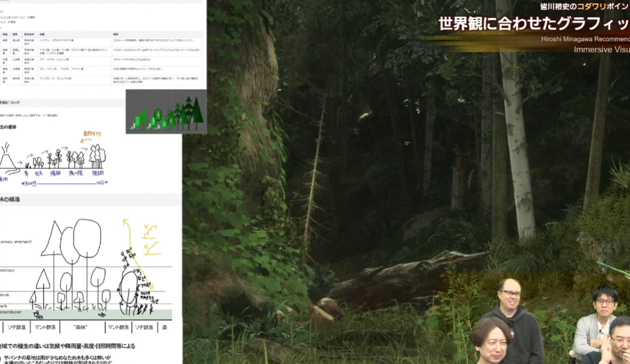Select the "道" cell at diagram edge
Image resolution: width=630 pixels, height=364 pixels.
pyautogui.click(x=164, y=327)
